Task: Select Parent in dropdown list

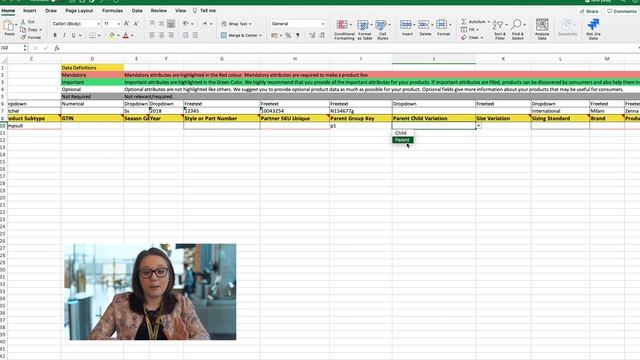Action: [x=403, y=140]
